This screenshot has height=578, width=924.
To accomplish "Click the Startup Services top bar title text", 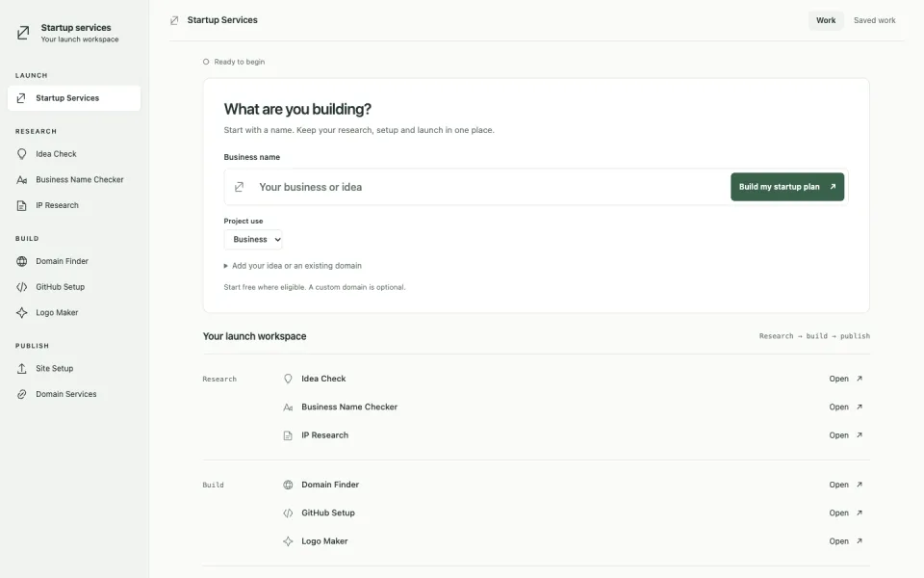I will pyautogui.click(x=222, y=20).
